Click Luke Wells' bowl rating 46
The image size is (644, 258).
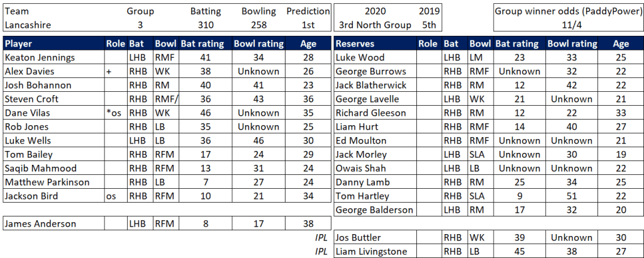(258, 141)
